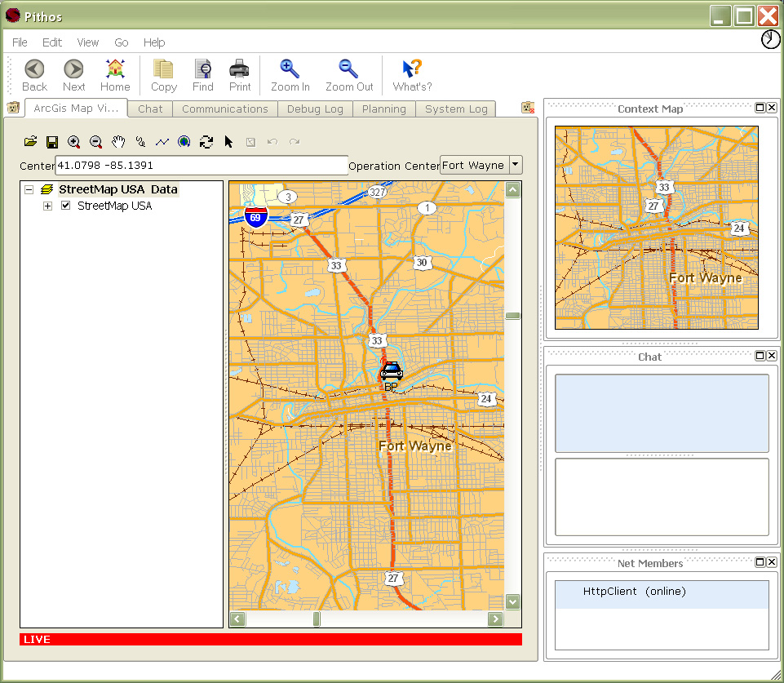Switch to the Chat tab
Viewport: 784px width, 683px height.
(150, 109)
